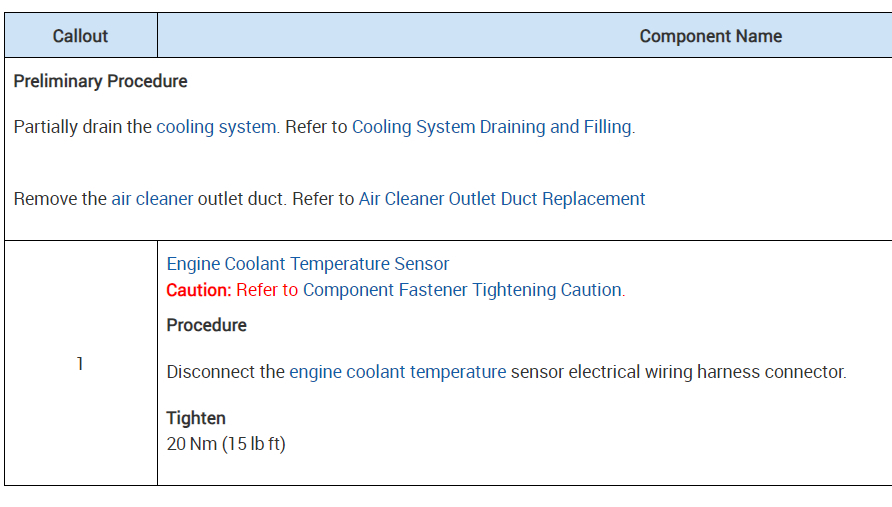Click the '20 Nm (15 lb ft)' torque value
892x507 pixels.
coord(226,443)
